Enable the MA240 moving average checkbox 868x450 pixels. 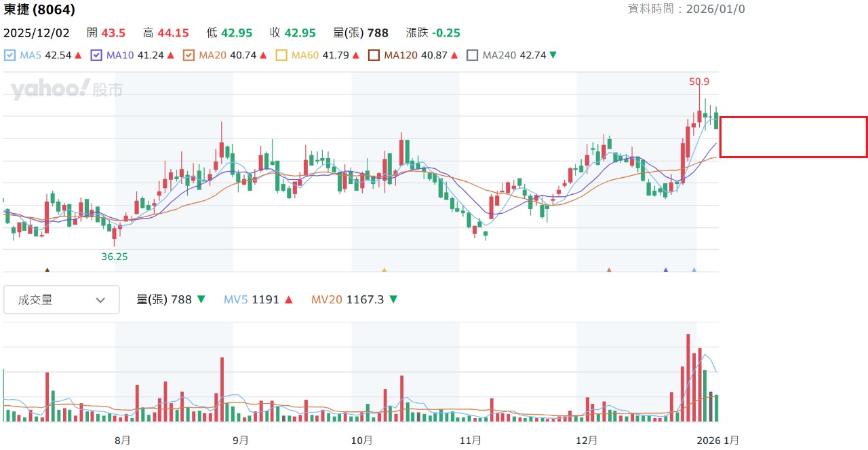tap(473, 55)
